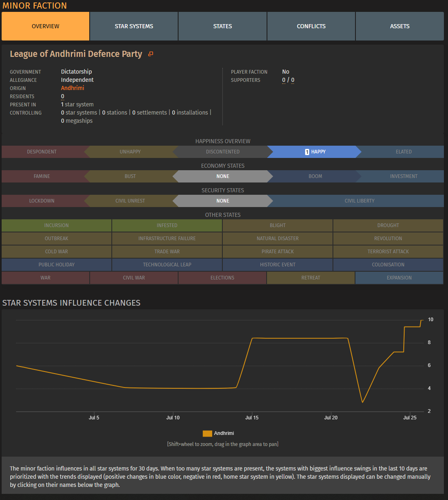The width and height of the screenshot is (448, 500).
Task: Click the Elated happiness state
Action: point(403,152)
